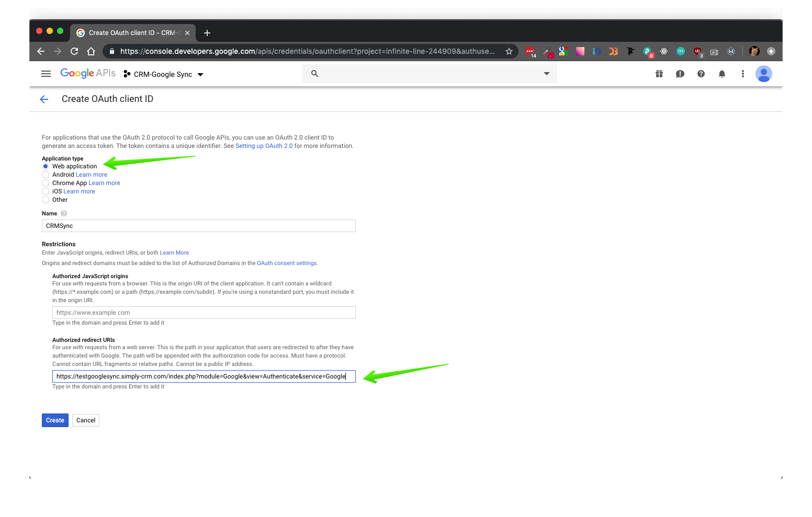The image size is (812, 517).
Task: Click the console search field
Action: tap(430, 74)
